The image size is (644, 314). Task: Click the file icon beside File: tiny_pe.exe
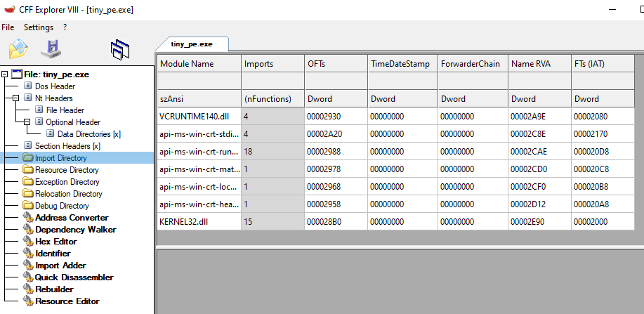pos(16,74)
